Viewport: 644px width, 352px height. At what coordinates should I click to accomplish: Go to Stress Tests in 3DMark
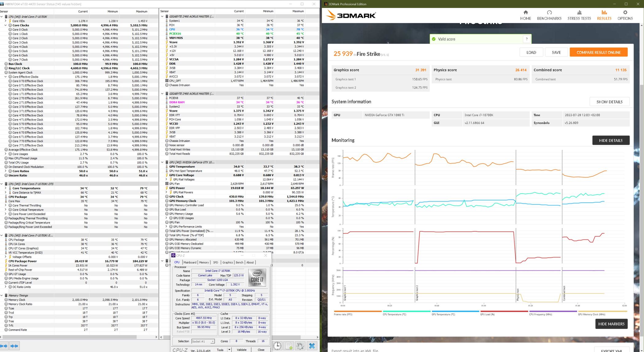pyautogui.click(x=579, y=15)
